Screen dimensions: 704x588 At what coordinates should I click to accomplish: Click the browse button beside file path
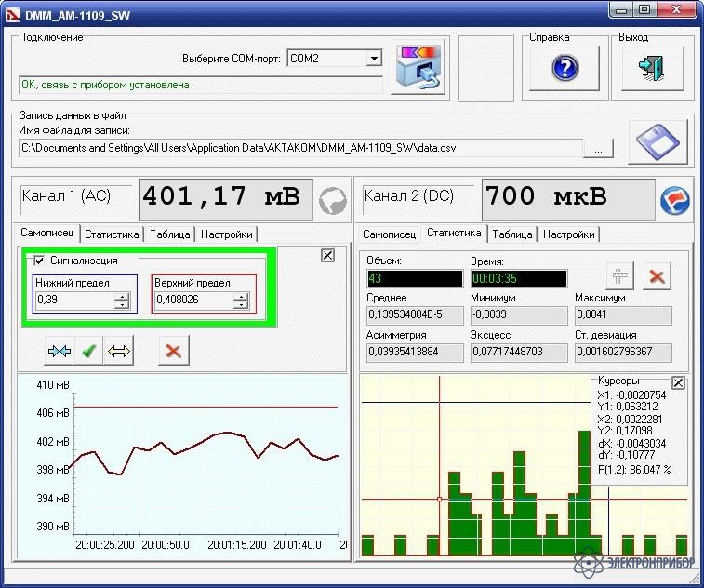point(598,149)
